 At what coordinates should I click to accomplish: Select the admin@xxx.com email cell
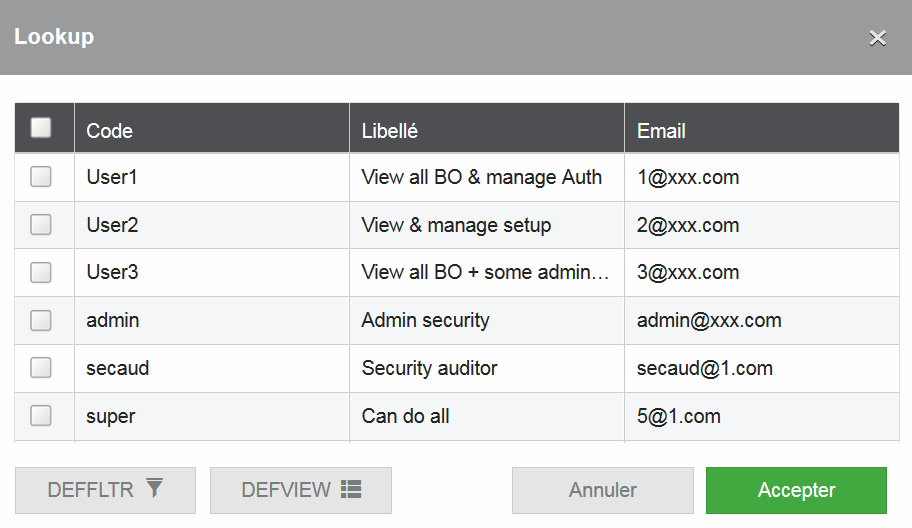tap(709, 321)
